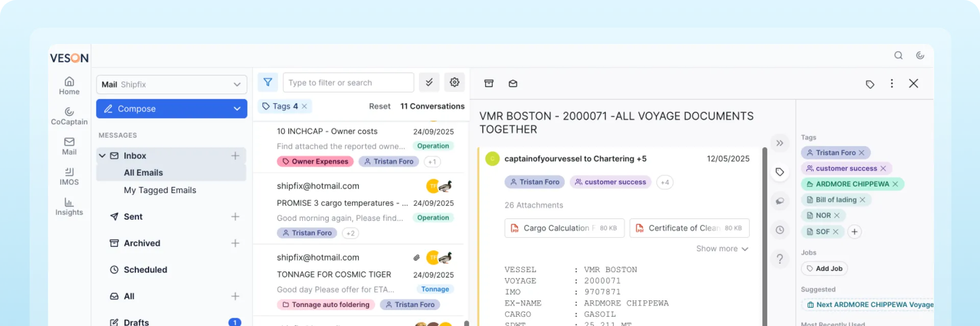The height and width of the screenshot is (326, 980).
Task: Click the email body vertical scrollbar
Action: click(765, 236)
